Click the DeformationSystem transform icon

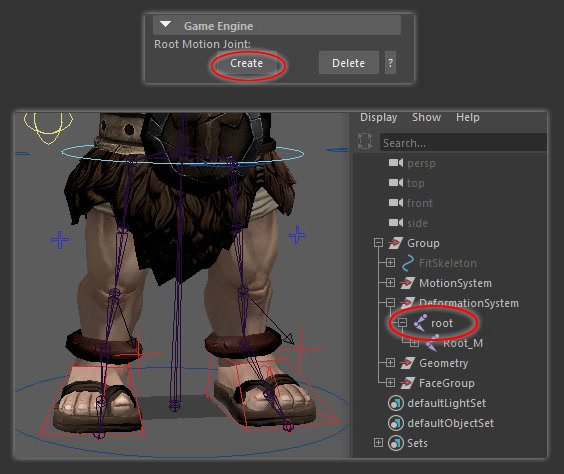pos(408,303)
